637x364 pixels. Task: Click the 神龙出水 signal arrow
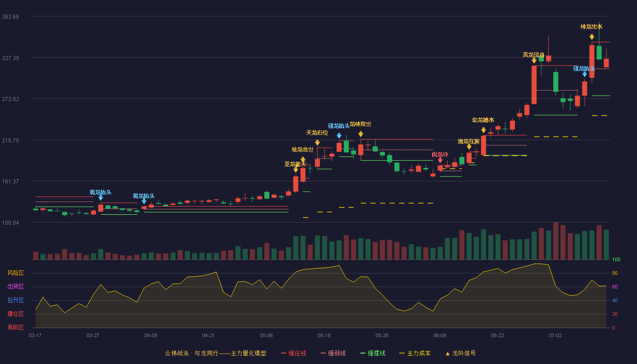point(591,37)
